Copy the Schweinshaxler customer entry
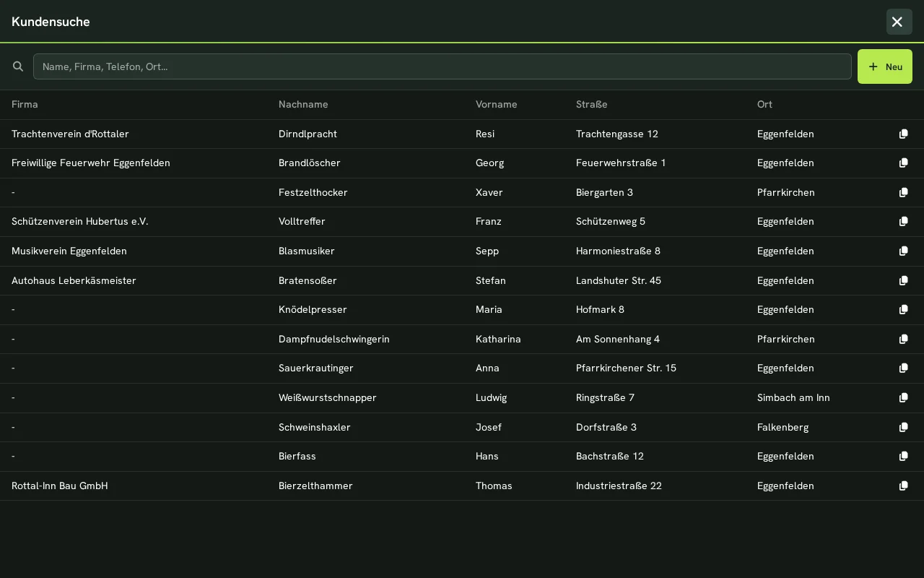Viewport: 924px width, 578px height. coord(903,427)
